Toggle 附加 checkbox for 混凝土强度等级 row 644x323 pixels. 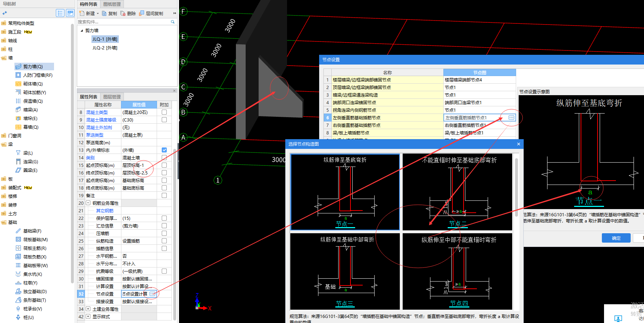164,120
